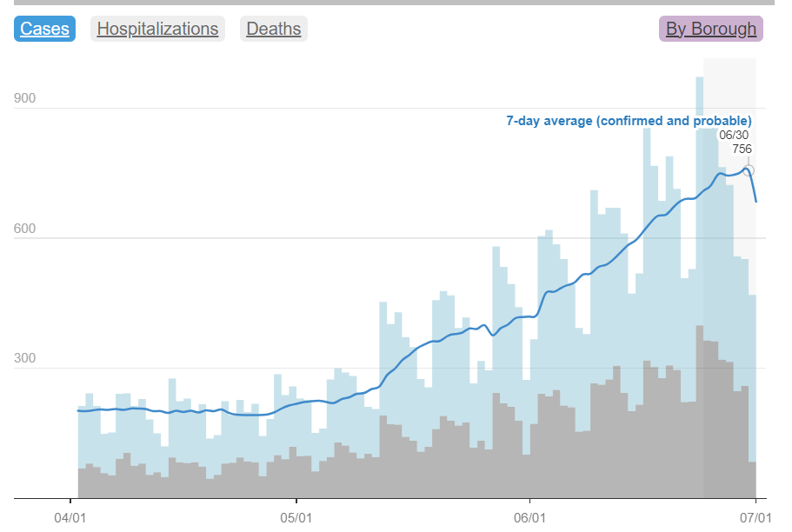
Task: Click the 05/01 x-axis date label
Action: tap(296, 517)
